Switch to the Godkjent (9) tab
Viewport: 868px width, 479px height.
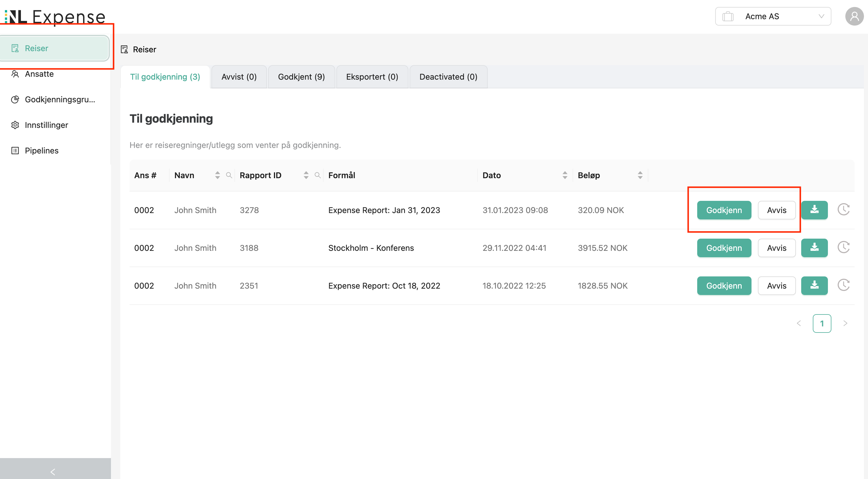coord(301,77)
